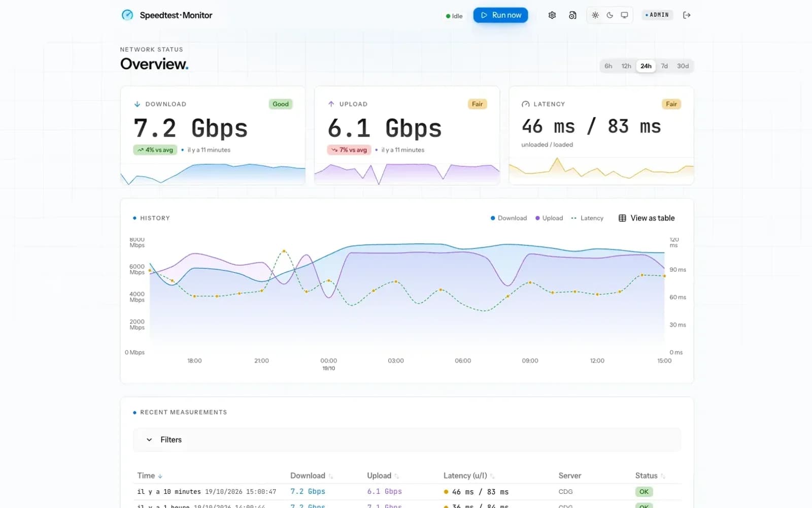Toggle Latency series in history legend
Screen dimensions: 812x508
[x=587, y=218]
